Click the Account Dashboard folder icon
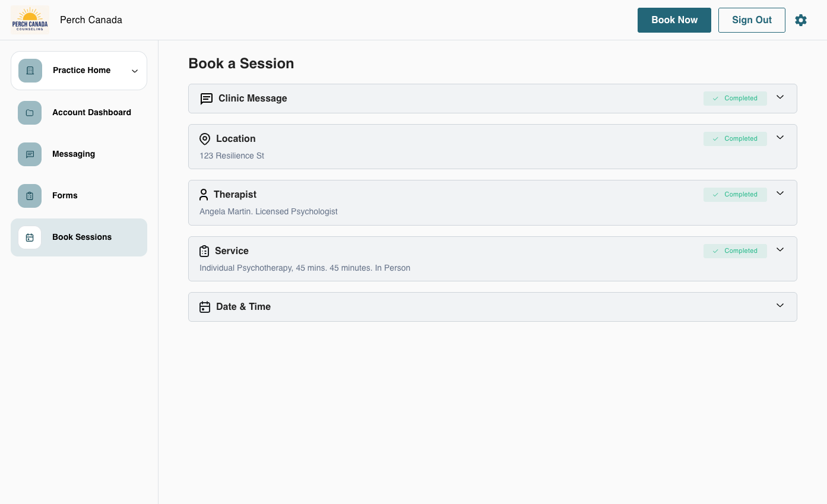Screen dimensions: 827x504 coord(30,113)
